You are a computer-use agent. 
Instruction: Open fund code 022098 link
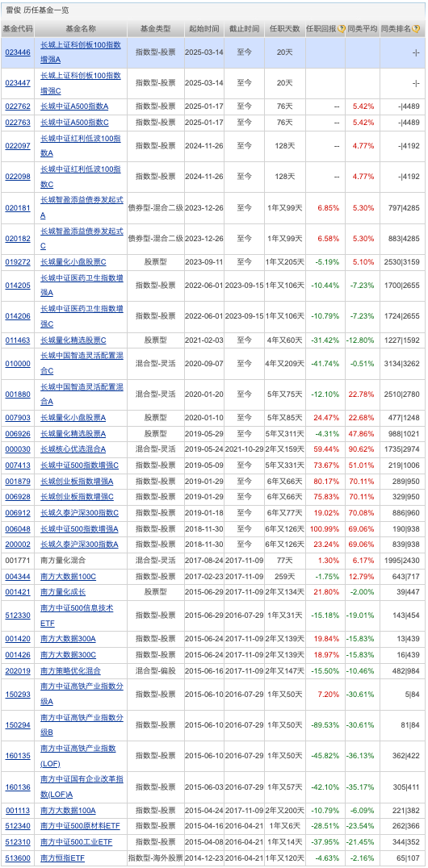click(x=18, y=177)
